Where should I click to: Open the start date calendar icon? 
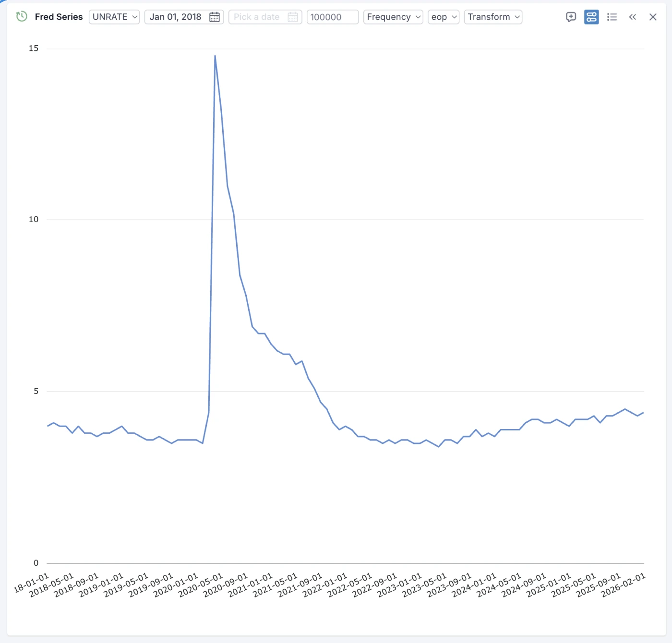tap(215, 17)
